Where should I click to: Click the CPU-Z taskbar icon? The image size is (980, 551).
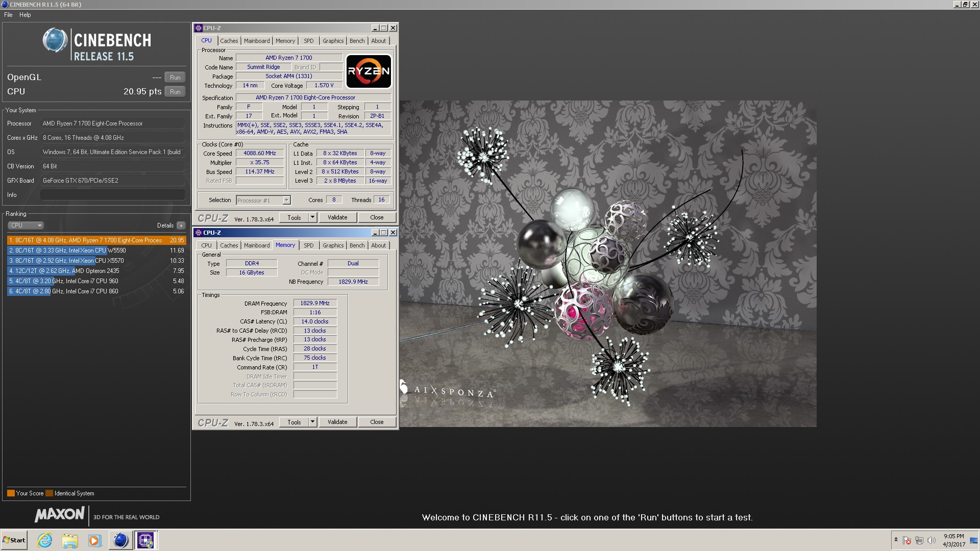tap(145, 540)
